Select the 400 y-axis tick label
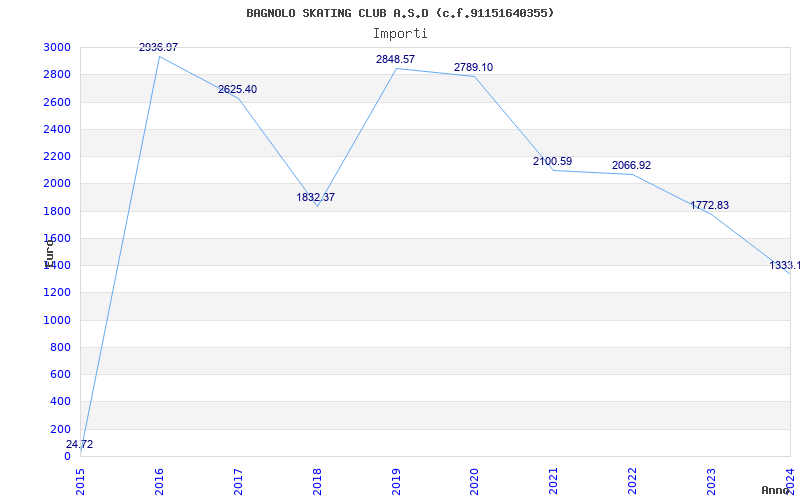 pyautogui.click(x=61, y=402)
